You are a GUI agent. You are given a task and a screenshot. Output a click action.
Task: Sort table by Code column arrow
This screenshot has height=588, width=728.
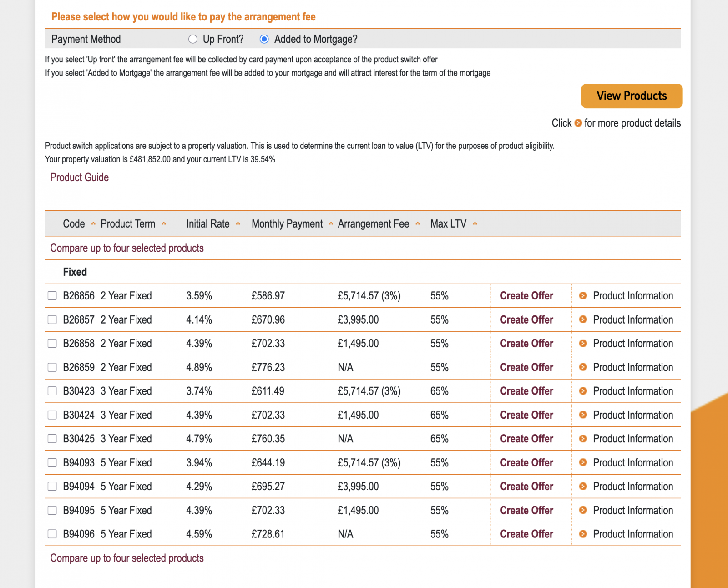(93, 223)
